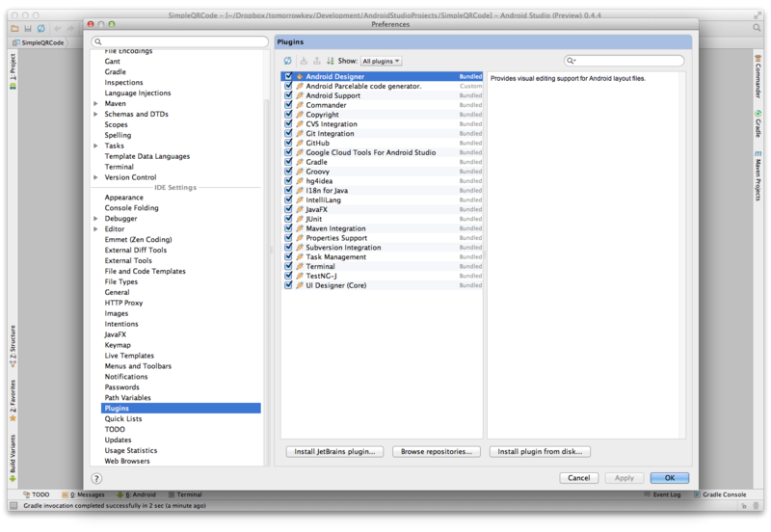Disable the CVS Integration plugin
The image size is (771, 532).
[288, 123]
